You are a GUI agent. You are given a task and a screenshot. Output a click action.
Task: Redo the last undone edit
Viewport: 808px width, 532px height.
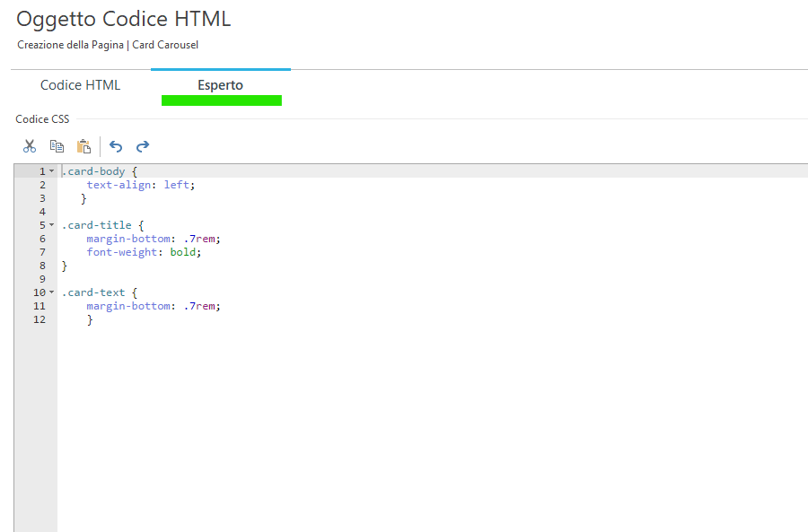click(143, 146)
